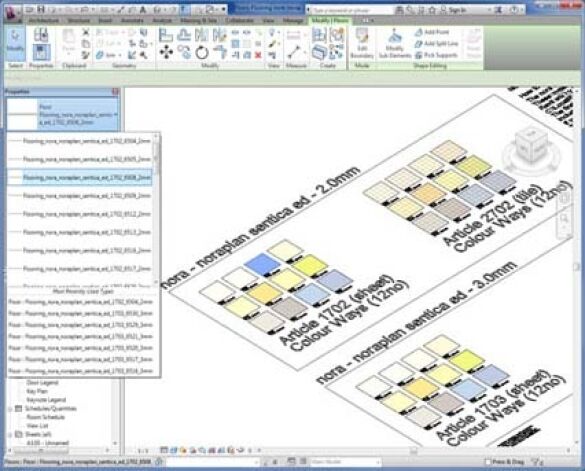The height and width of the screenshot is (471, 585).
Task: Click the Type Properties icon
Action: point(41,35)
